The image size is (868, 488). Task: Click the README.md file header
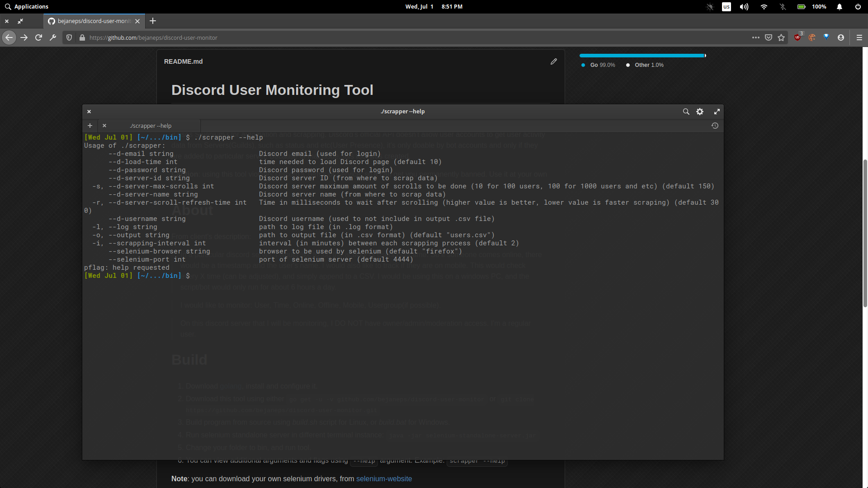[x=183, y=61]
